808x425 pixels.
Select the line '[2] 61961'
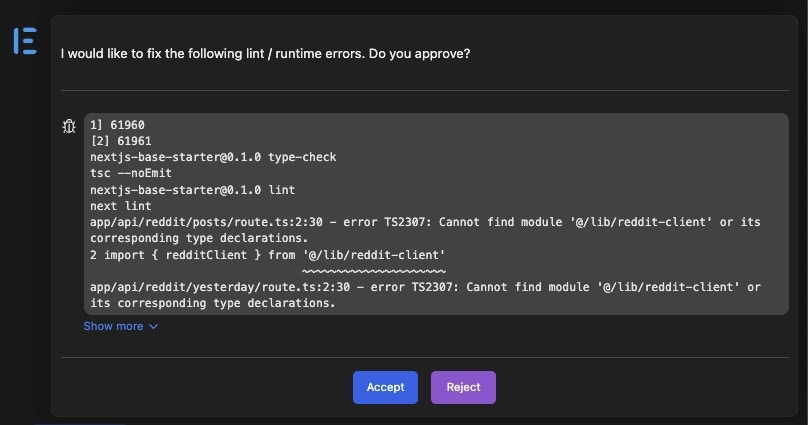coord(121,141)
